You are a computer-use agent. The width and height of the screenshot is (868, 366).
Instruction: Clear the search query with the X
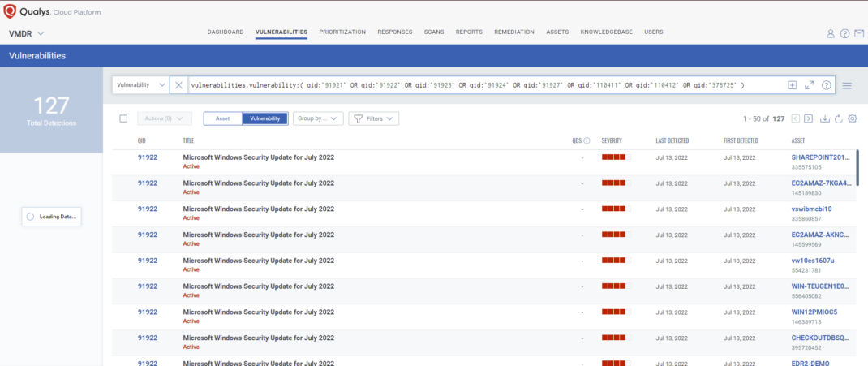[178, 85]
